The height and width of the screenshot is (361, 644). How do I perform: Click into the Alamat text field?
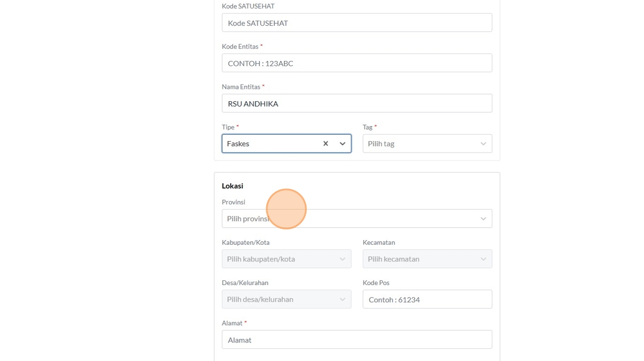click(x=356, y=340)
